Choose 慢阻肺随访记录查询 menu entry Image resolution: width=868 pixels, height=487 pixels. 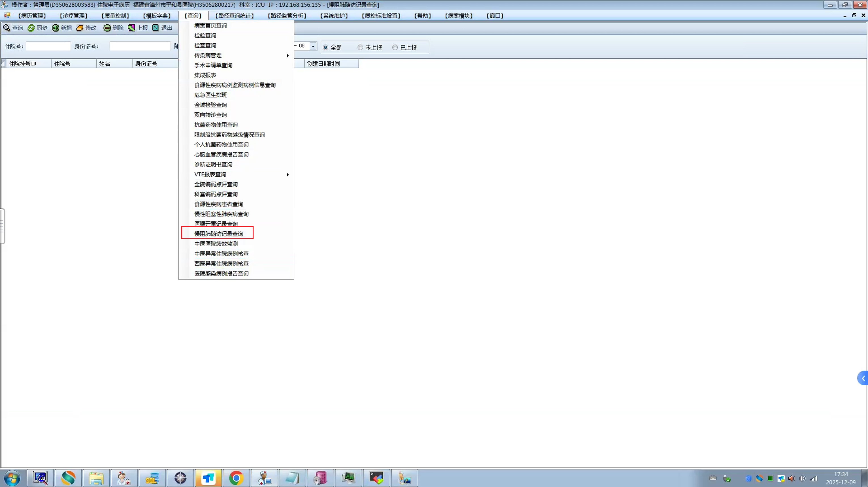point(218,234)
